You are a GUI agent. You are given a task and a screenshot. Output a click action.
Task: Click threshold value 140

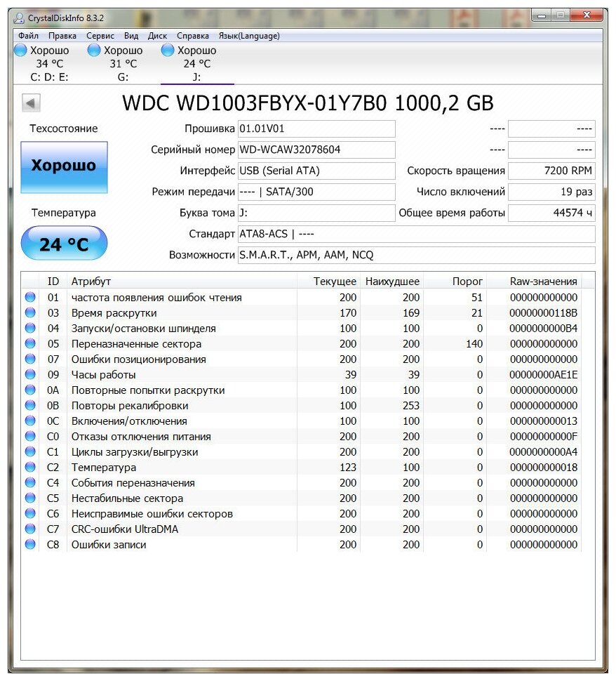coord(474,343)
